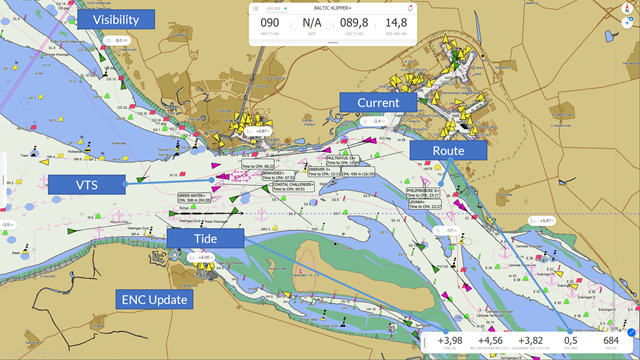Select the +3,82 Vlissingen tide value
Viewport: 640px width, 360px height.
530,341
